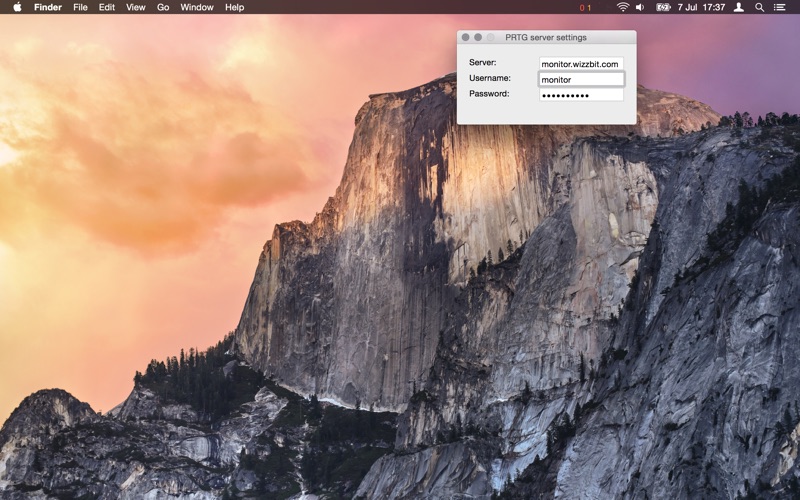Image resolution: width=800 pixels, height=500 pixels.
Task: Click the Password: label
Action: 489,93
